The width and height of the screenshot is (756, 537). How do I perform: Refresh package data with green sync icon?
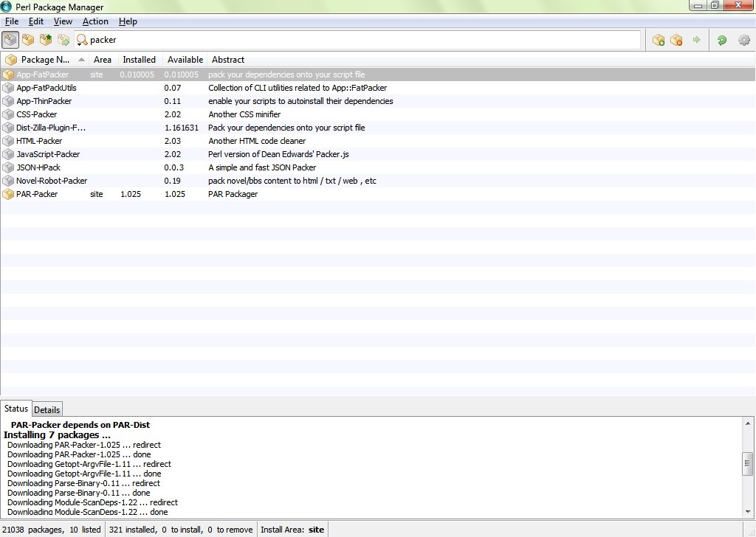click(722, 40)
